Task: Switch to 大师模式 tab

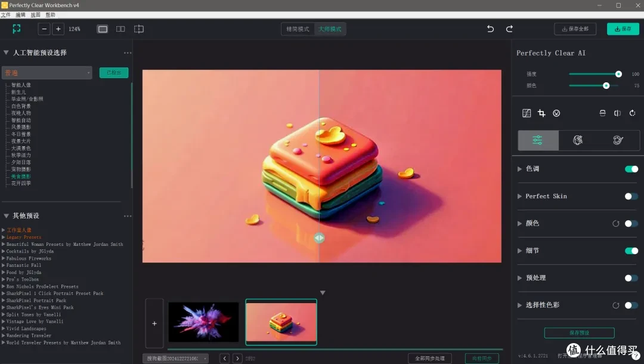Action: pyautogui.click(x=330, y=29)
